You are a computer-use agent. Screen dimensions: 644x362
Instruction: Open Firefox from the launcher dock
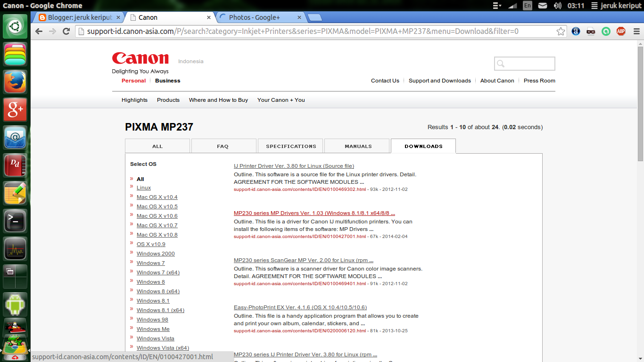coord(15,81)
